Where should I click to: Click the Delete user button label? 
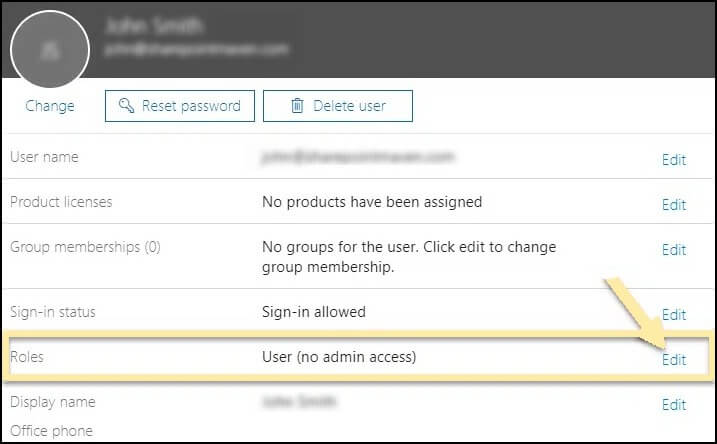coord(349,106)
